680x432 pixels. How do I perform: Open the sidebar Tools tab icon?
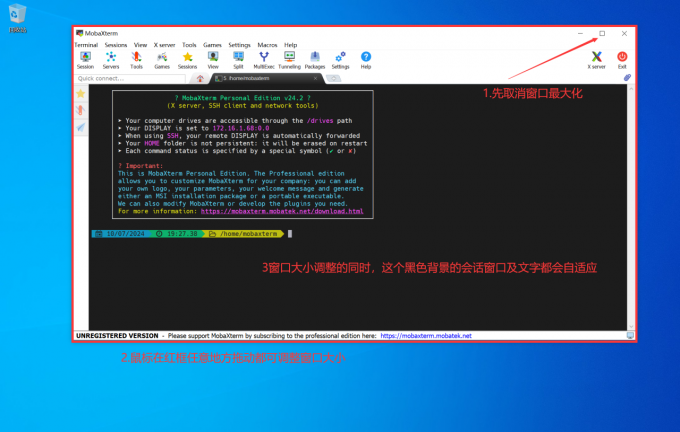81,110
